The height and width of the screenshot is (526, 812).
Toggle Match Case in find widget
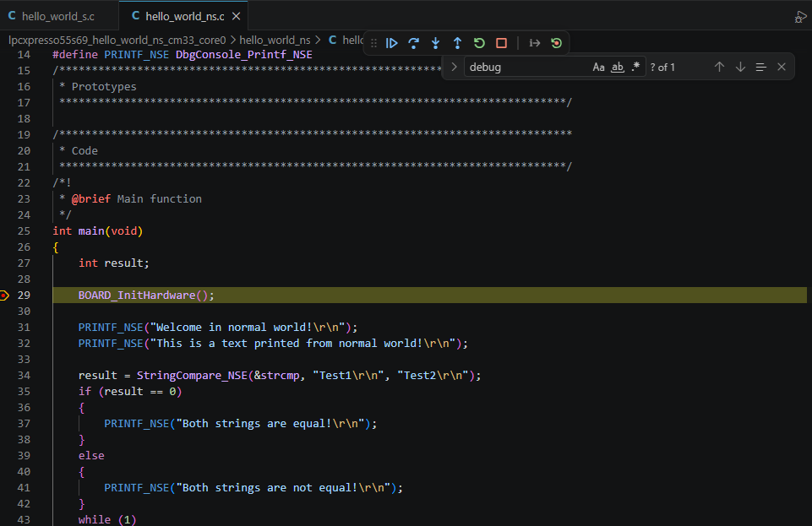point(598,68)
